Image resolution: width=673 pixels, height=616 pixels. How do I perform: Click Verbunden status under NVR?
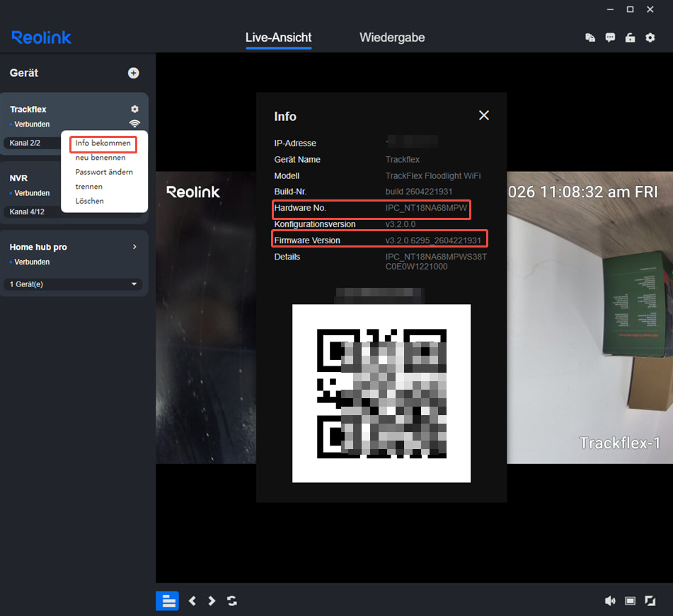click(32, 193)
